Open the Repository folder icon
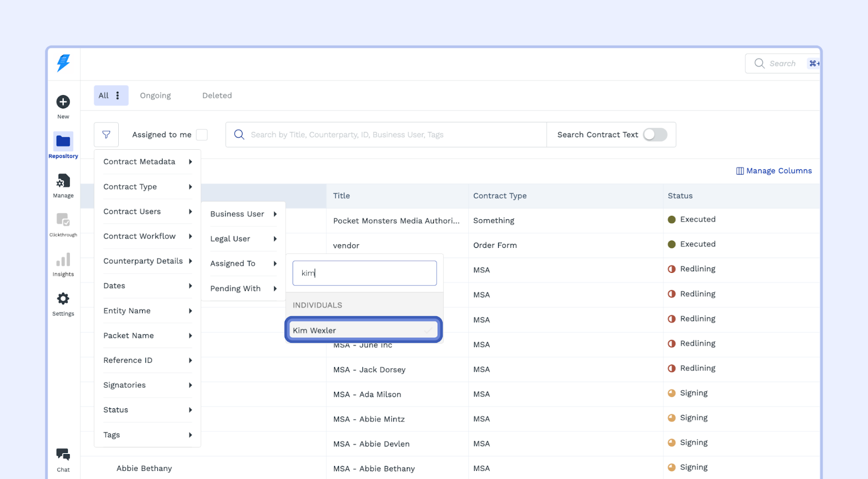The image size is (868, 479). 63,142
